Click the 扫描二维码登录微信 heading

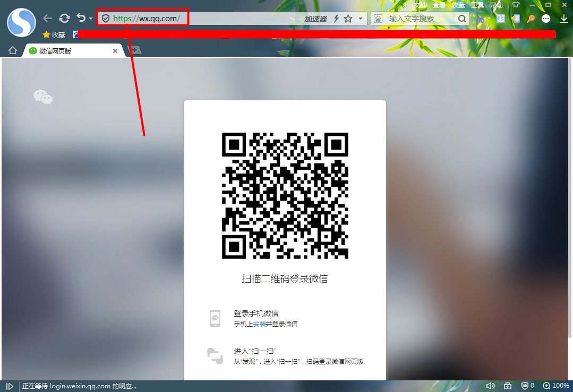click(285, 279)
